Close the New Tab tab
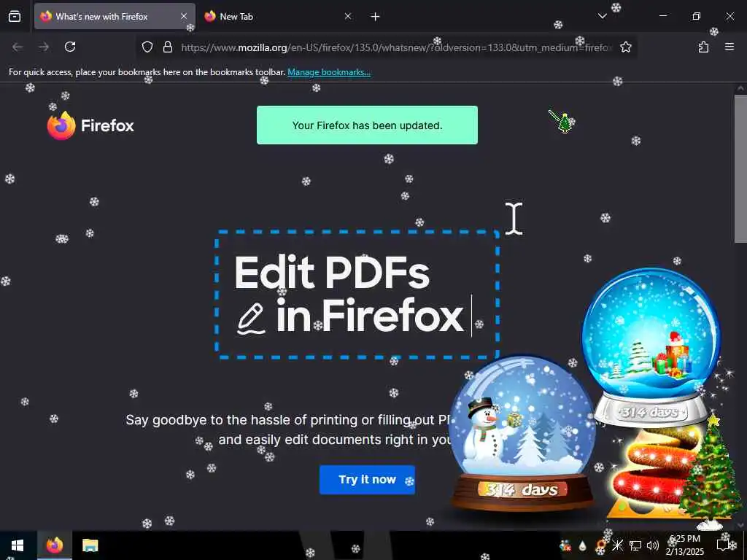This screenshot has height=560, width=747. point(348,16)
